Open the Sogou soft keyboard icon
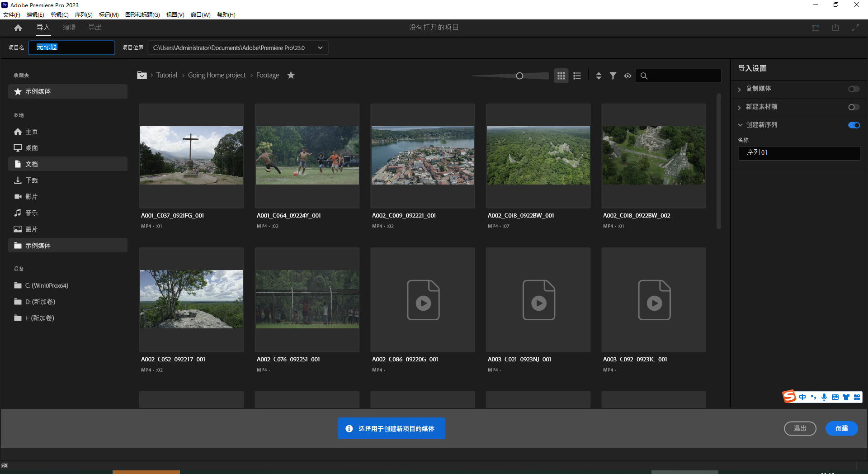868x474 pixels. tap(835, 397)
